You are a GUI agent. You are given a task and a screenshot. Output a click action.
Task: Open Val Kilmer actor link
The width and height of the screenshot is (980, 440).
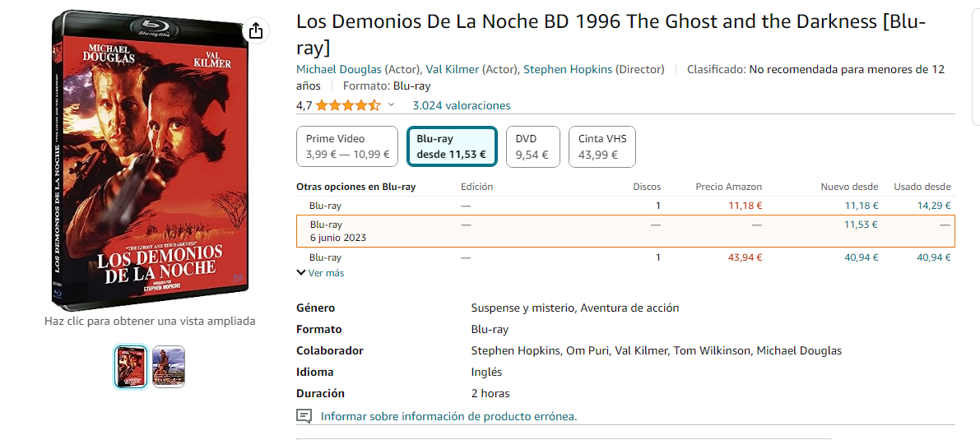[452, 69]
